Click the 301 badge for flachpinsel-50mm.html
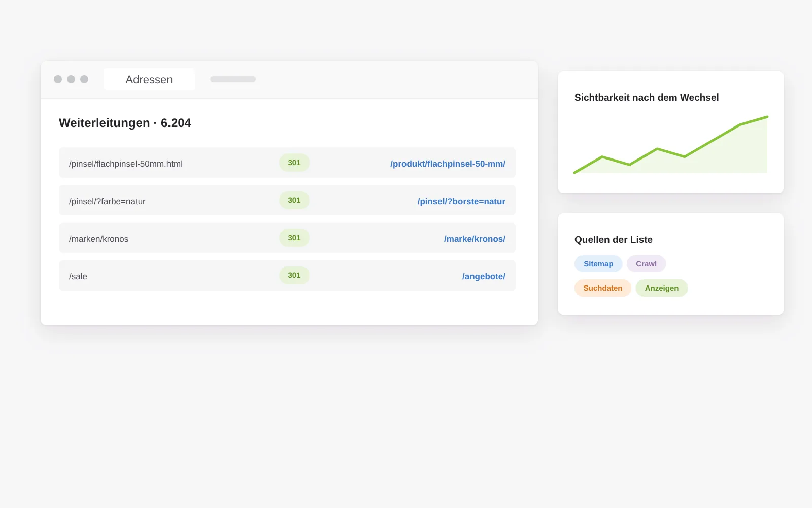 coord(294,163)
